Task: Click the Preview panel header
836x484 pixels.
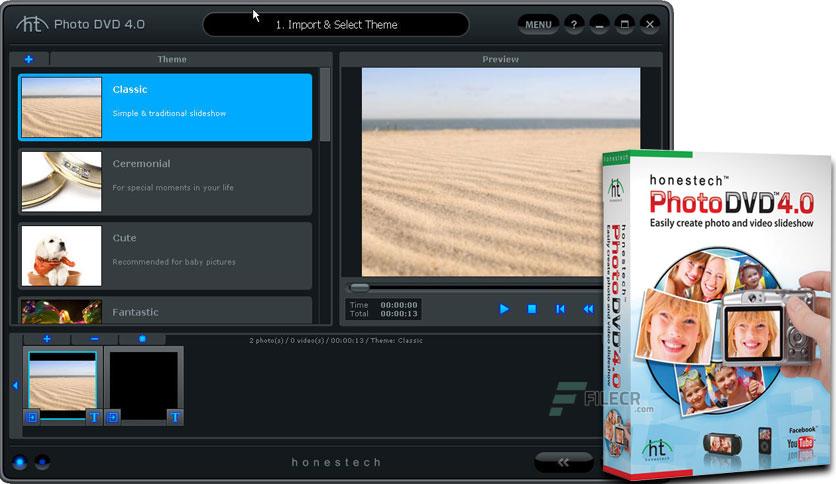Action: click(x=501, y=59)
